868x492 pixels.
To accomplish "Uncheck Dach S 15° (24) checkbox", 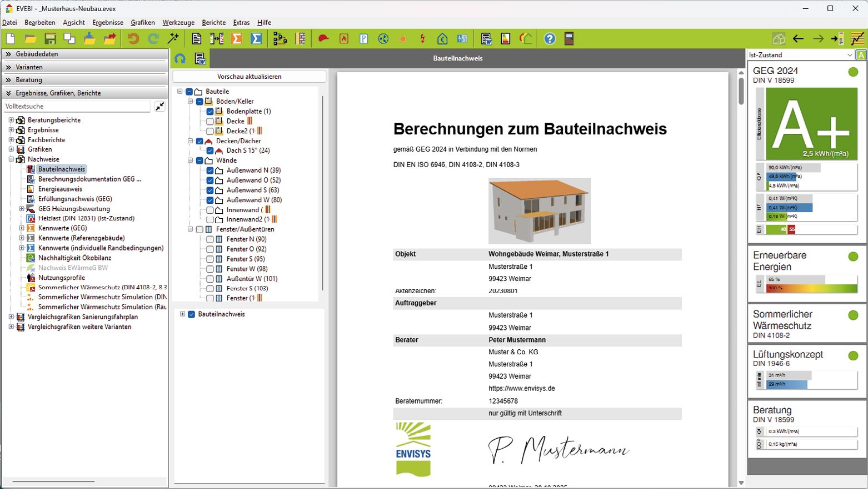I will (x=210, y=150).
